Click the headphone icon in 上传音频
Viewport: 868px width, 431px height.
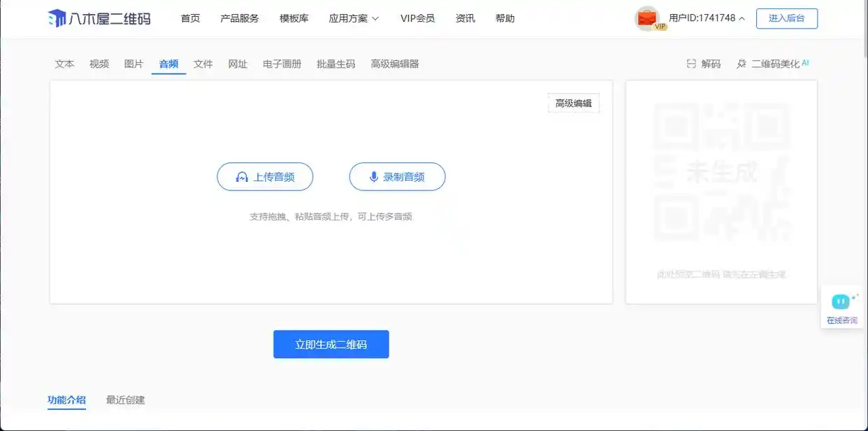tap(242, 177)
